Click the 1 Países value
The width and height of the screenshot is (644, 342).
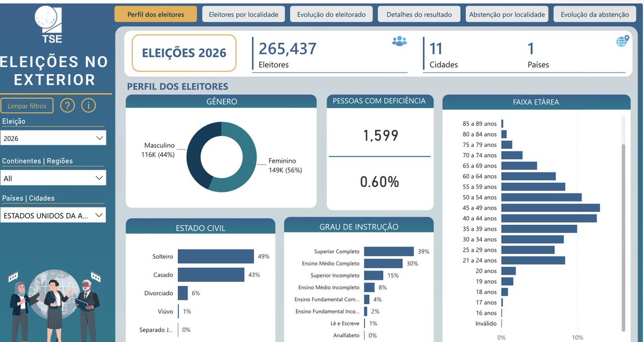tap(531, 49)
